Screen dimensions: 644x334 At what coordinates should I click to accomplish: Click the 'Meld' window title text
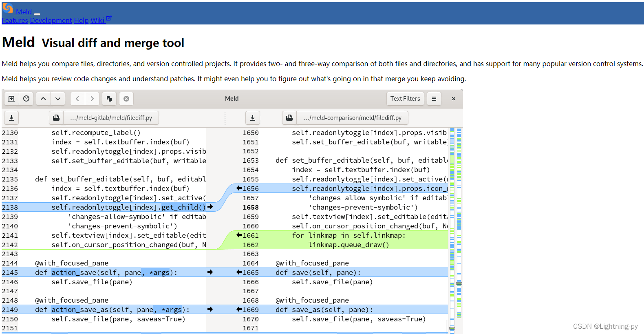click(x=232, y=99)
